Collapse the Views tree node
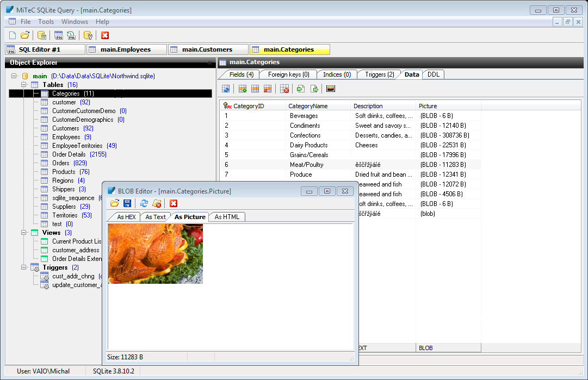 coord(23,232)
